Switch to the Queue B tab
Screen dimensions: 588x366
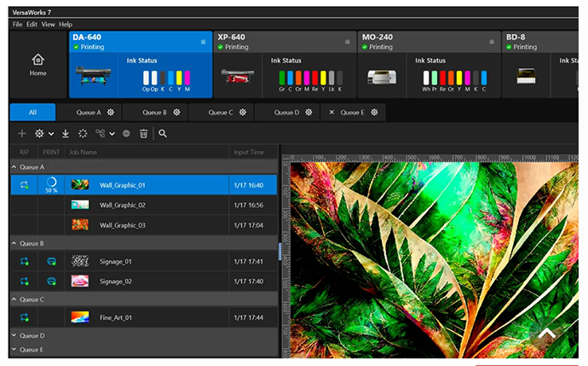click(154, 113)
